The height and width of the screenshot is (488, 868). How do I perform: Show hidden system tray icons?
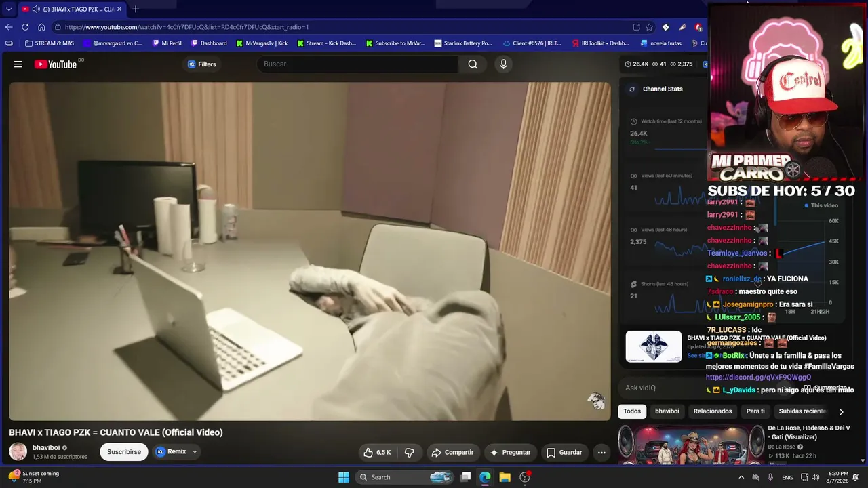click(741, 477)
